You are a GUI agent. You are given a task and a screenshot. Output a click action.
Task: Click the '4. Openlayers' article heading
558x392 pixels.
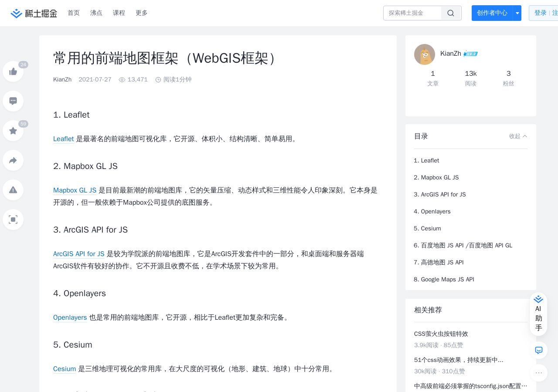[x=79, y=293]
